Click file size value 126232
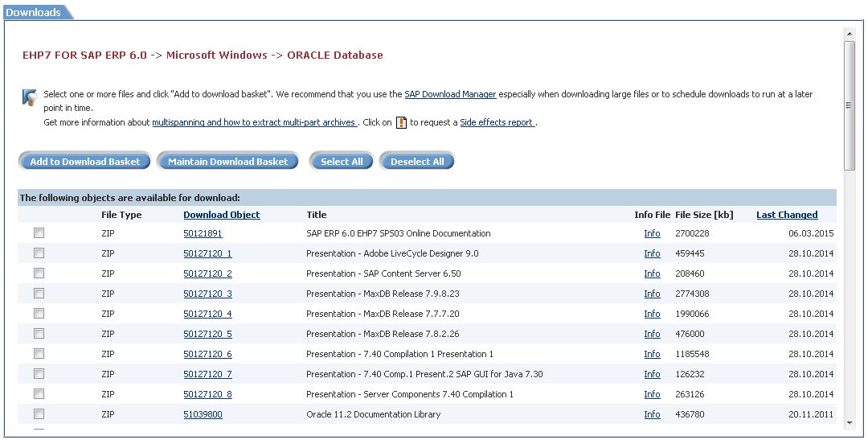868x440 pixels. (x=690, y=374)
